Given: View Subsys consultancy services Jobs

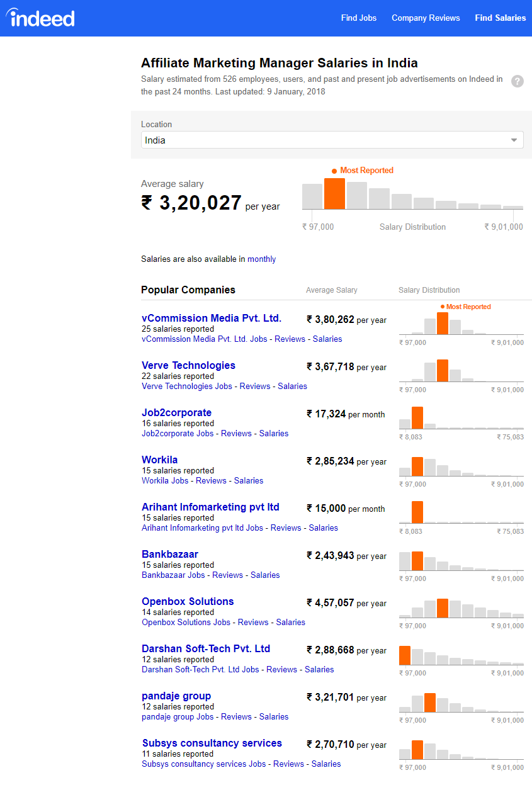Looking at the screenshot, I should pos(204,764).
